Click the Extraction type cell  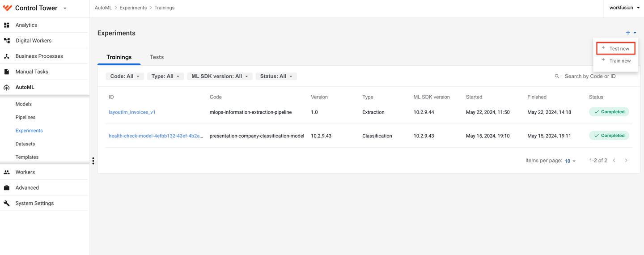click(x=373, y=112)
